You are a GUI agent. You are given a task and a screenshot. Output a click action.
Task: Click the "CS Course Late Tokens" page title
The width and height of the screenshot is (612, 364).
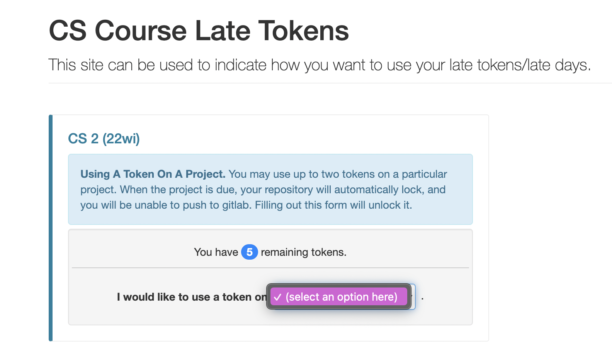click(199, 31)
